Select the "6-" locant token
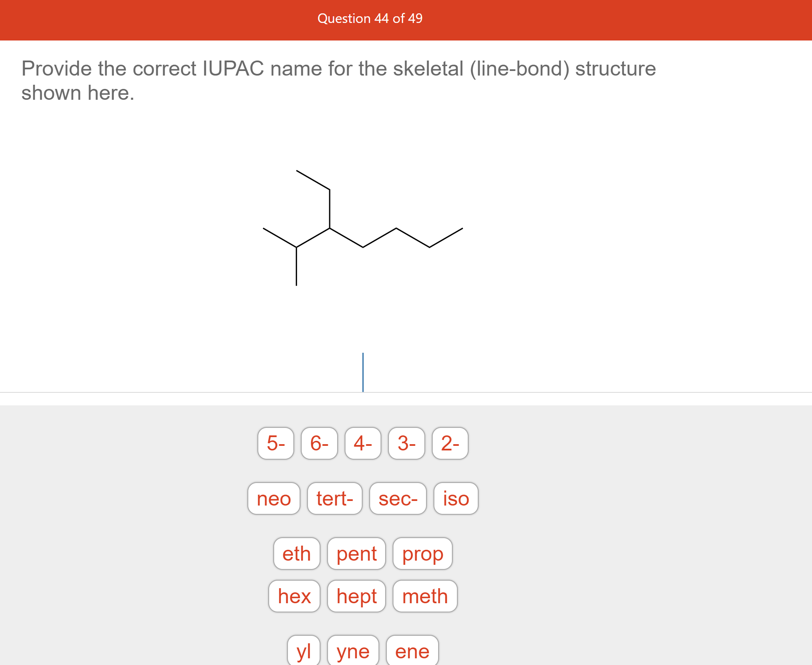Image resolution: width=812 pixels, height=665 pixels. (x=319, y=444)
